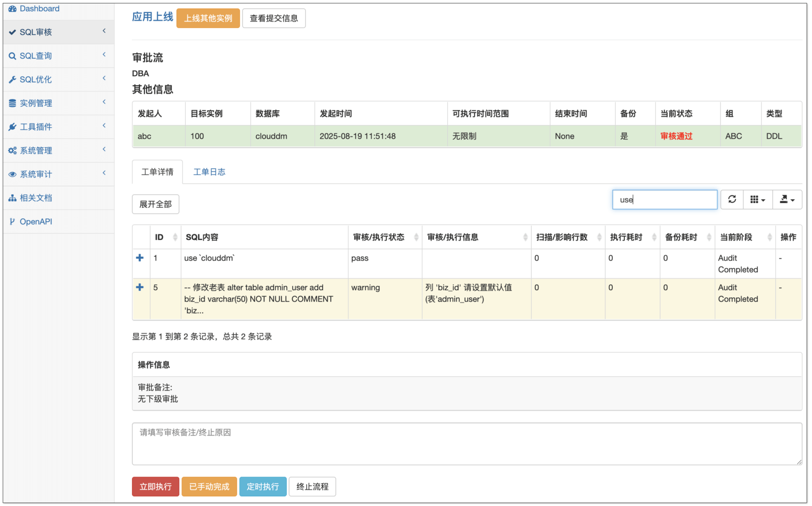The width and height of the screenshot is (812, 506).
Task: Click the SQL优化 wrench icon
Action: pos(12,80)
